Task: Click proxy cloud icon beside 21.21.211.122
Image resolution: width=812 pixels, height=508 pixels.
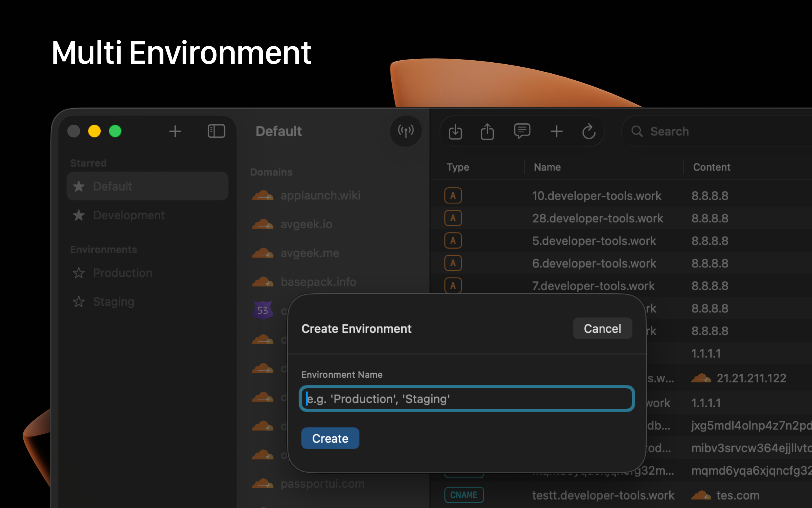Action: [x=701, y=379]
